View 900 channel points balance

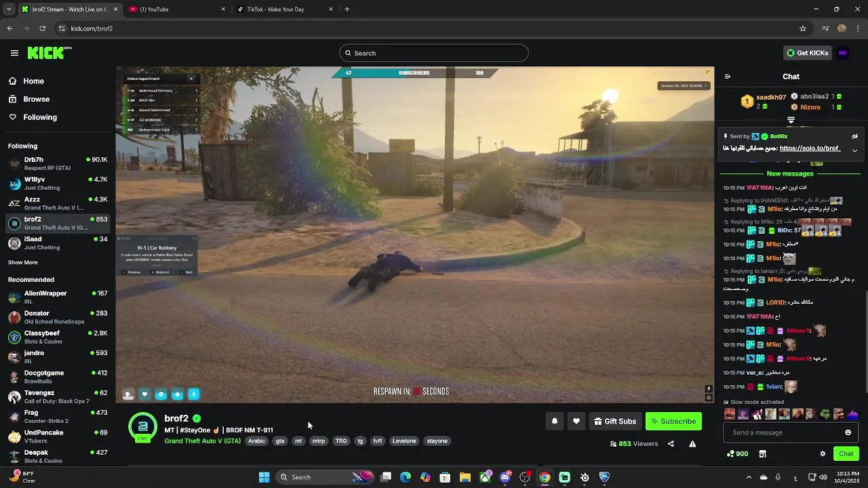pyautogui.click(x=738, y=453)
